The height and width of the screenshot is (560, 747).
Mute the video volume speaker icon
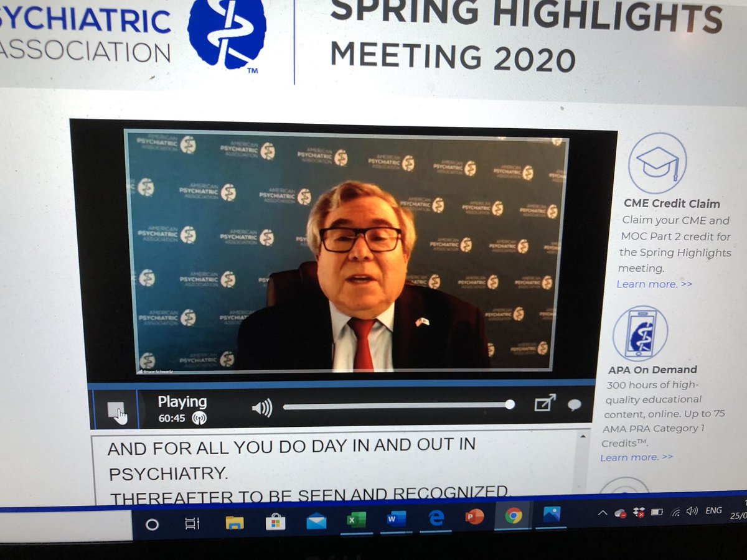pos(262,408)
